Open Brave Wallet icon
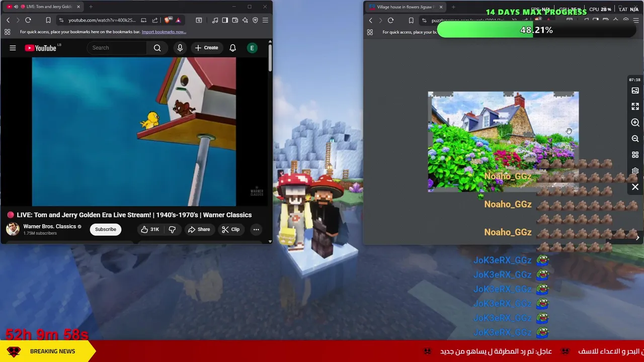The height and width of the screenshot is (362, 644). (x=235, y=20)
